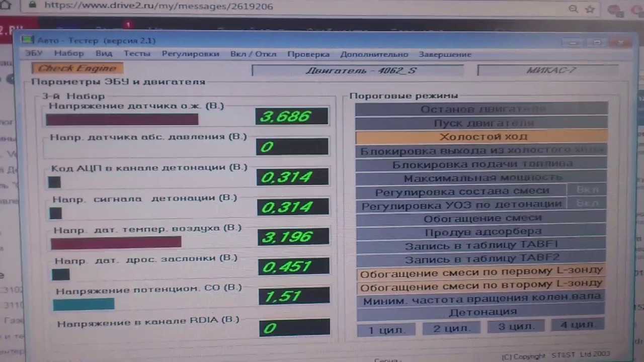Screen dimensions: 644x362
Task: Click the 4 цил. detonation indicator
Action: click(577, 324)
